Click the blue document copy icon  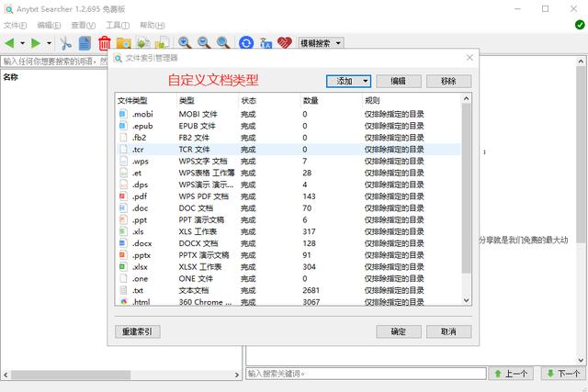tap(85, 43)
